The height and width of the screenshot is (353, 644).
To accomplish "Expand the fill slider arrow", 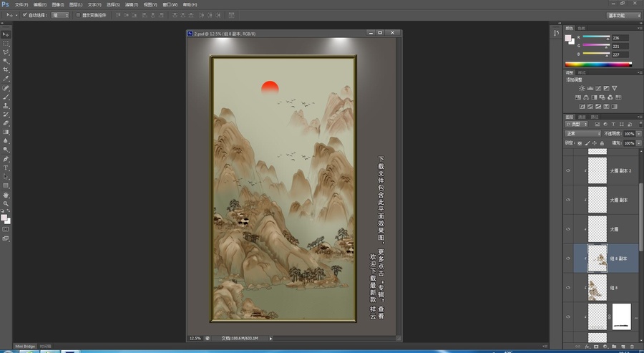I will click(639, 143).
